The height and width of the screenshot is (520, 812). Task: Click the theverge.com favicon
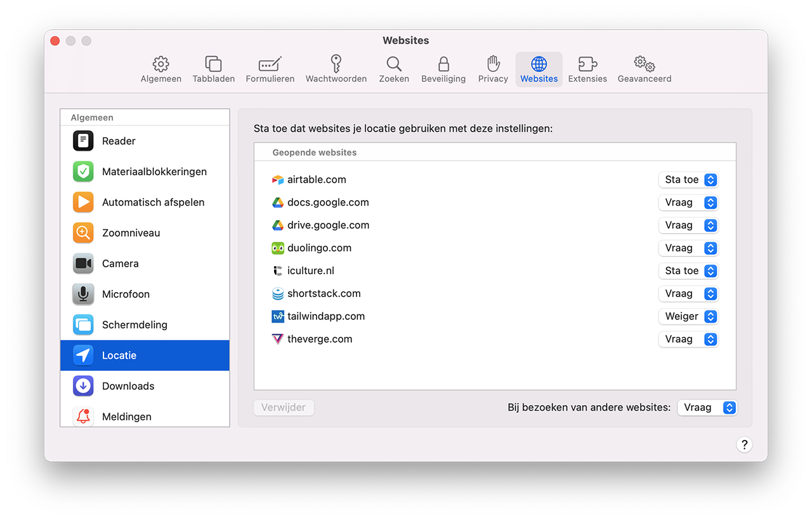pos(278,339)
